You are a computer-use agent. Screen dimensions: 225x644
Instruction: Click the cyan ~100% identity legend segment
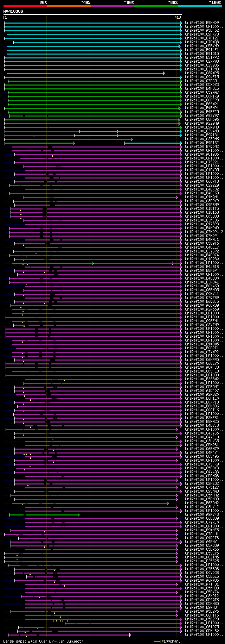200,6
